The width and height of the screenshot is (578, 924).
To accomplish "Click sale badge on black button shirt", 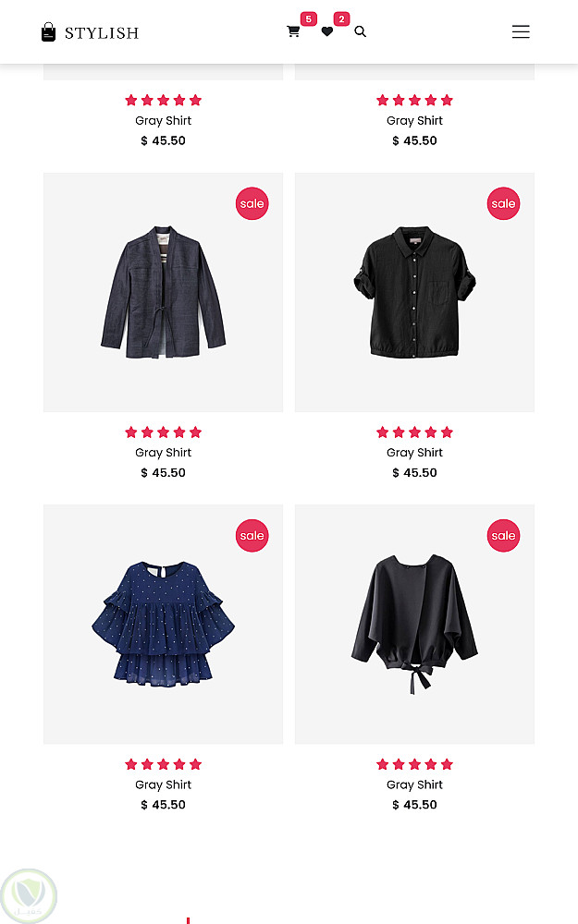I will pos(503,203).
